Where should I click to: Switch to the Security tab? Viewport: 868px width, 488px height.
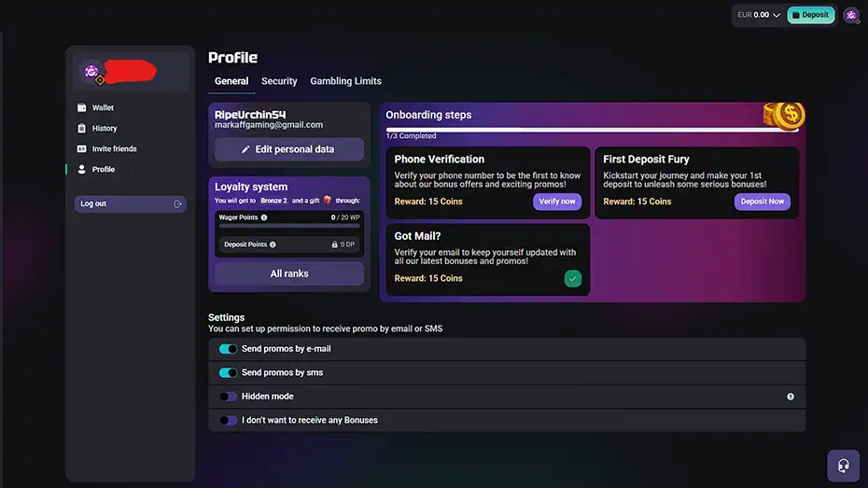[279, 81]
